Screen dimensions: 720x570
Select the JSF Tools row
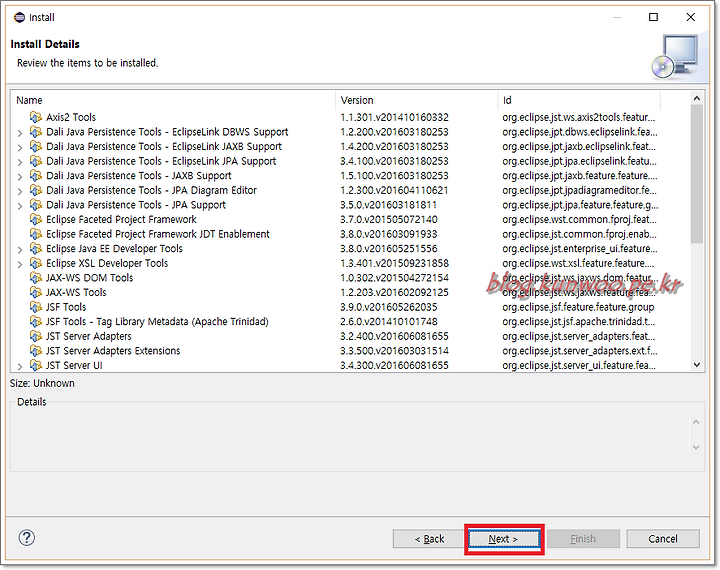point(351,307)
